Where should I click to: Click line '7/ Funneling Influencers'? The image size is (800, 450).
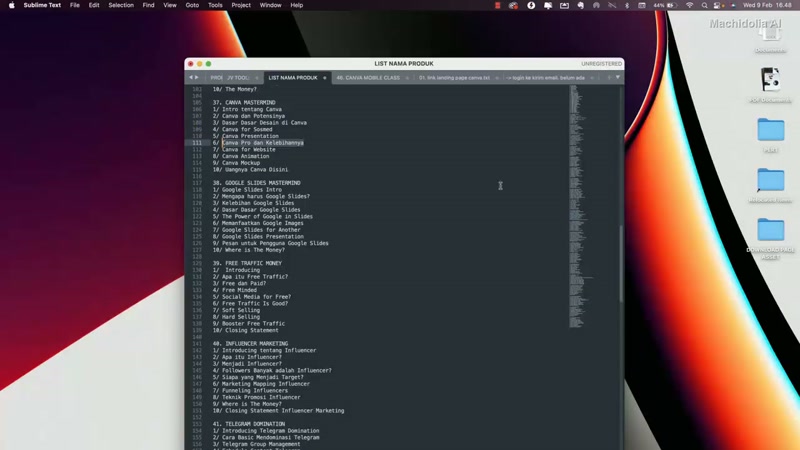[x=250, y=391]
